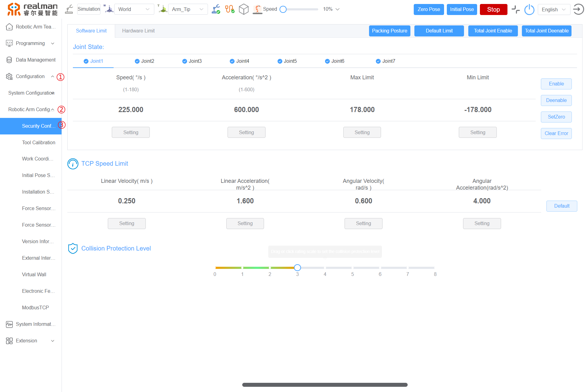Click the Initial Pose button
Image resolution: width=588 pixels, height=392 pixels.
tap(462, 9)
